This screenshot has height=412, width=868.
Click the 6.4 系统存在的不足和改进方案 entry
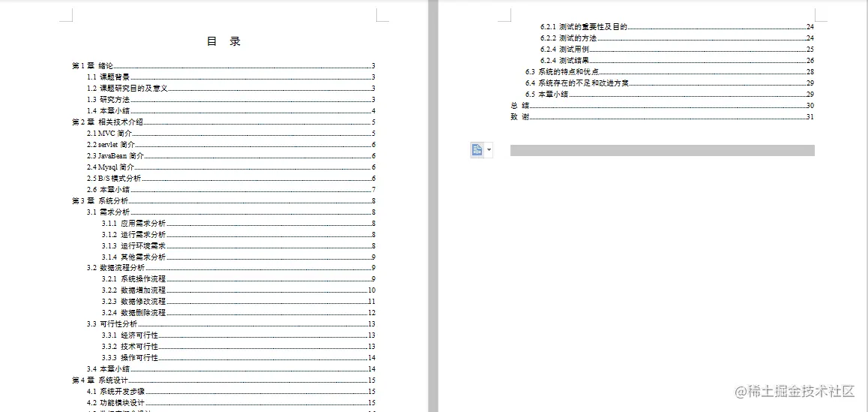pyautogui.click(x=670, y=83)
